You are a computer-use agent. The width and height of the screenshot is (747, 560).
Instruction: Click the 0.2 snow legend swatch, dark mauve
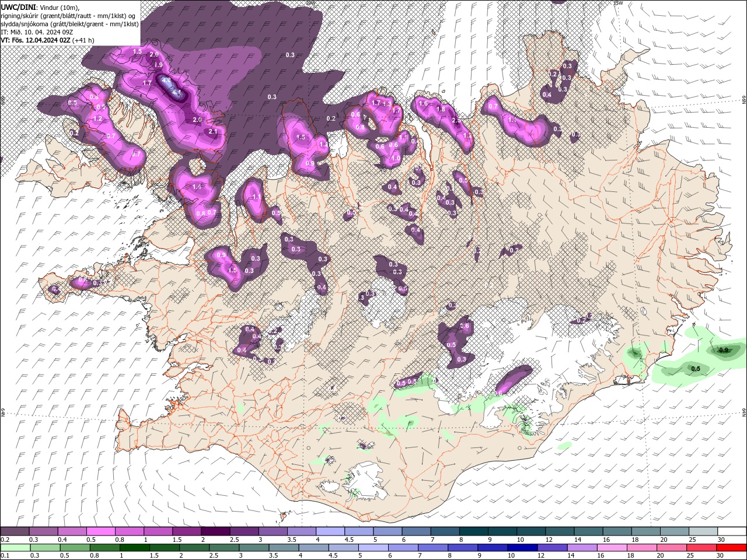15,532
